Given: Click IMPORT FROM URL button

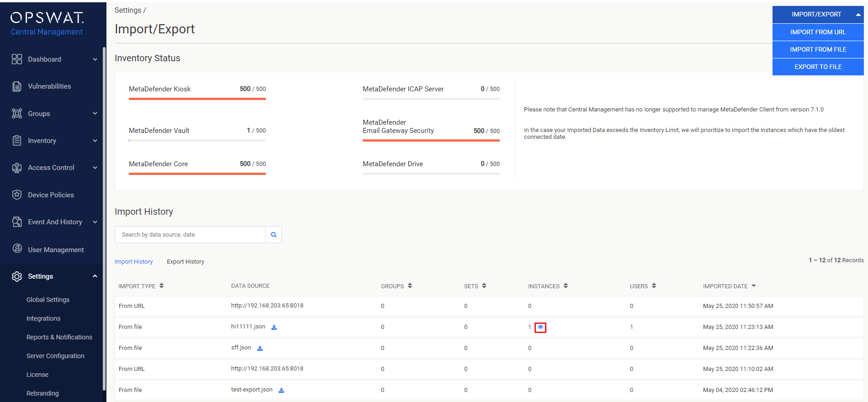Looking at the screenshot, I should 818,32.
